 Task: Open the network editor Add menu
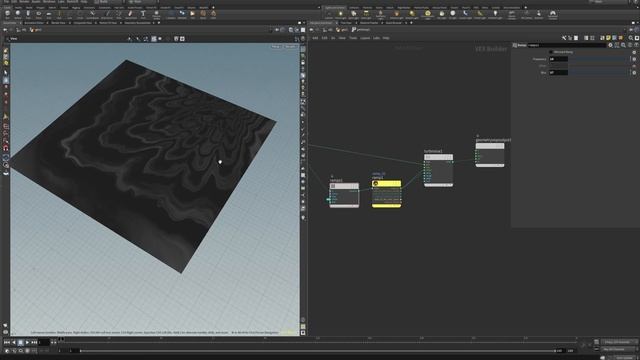pos(315,38)
